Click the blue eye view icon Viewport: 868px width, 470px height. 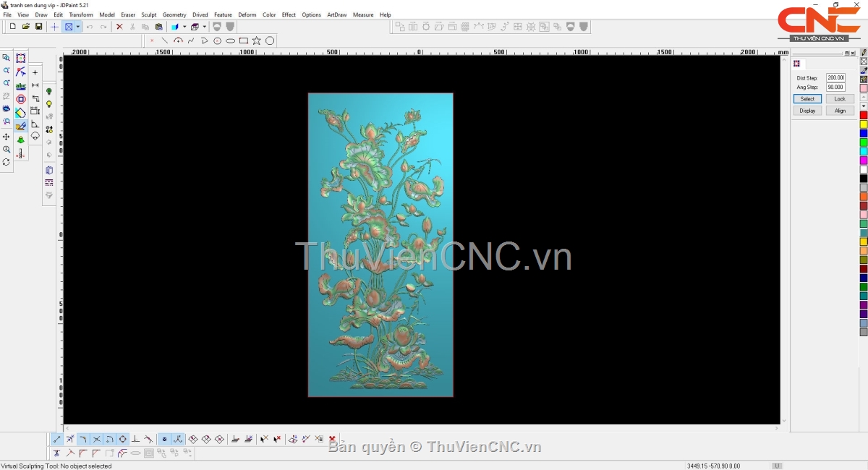pyautogui.click(x=7, y=109)
